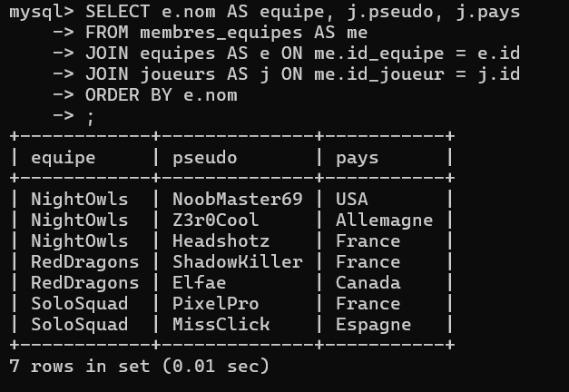The image size is (569, 392).
Task: Click the PixelPro pseudo cell
Action: [x=216, y=304]
